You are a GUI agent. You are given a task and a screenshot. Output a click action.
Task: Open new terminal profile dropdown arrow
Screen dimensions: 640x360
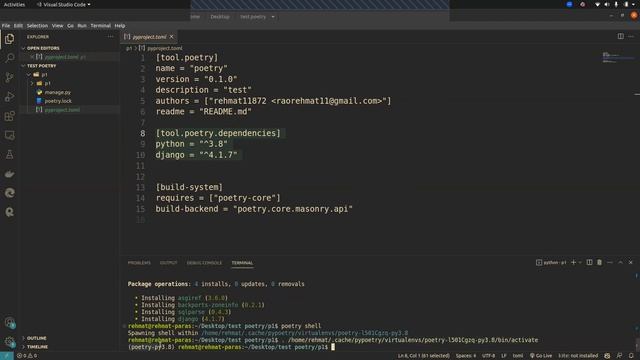[580, 262]
